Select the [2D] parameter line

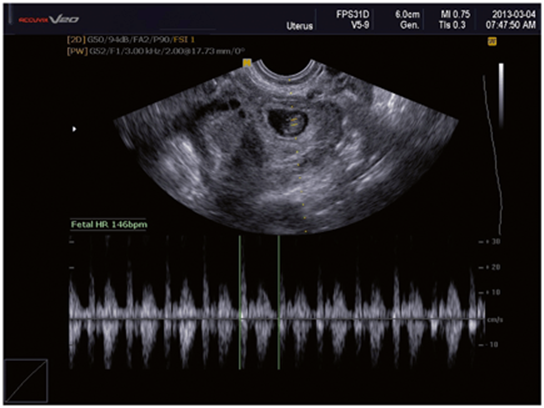pos(130,40)
